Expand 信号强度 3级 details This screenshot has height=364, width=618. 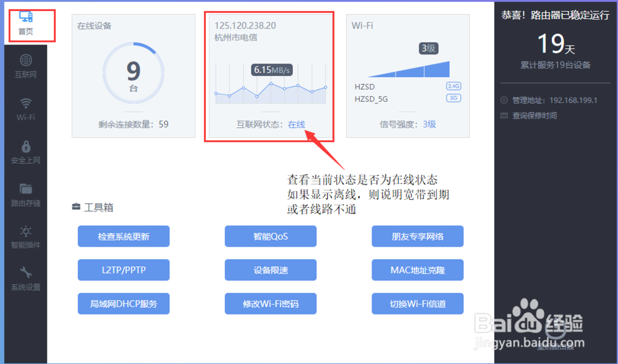tap(408, 124)
